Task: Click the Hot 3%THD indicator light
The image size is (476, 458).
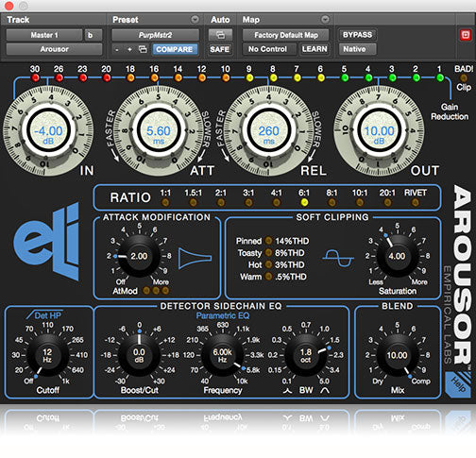Action: click(268, 264)
